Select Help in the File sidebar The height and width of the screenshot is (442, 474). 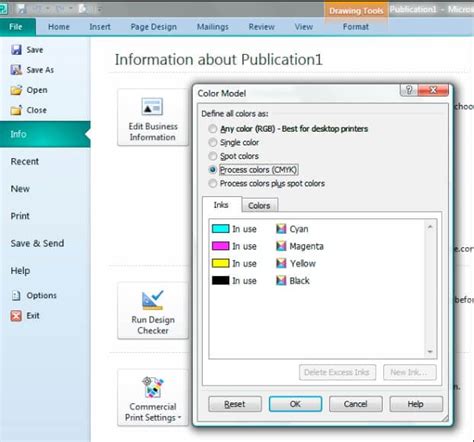coord(20,271)
